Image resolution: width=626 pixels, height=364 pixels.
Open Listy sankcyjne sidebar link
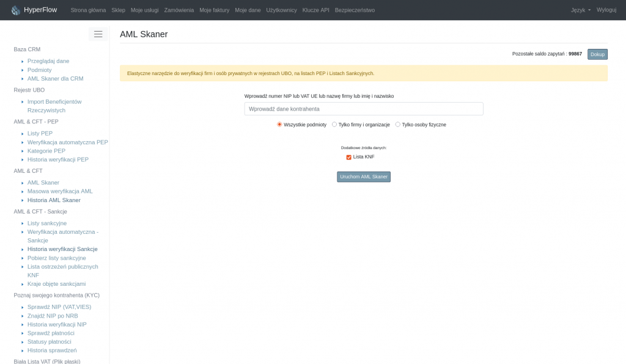(x=47, y=224)
